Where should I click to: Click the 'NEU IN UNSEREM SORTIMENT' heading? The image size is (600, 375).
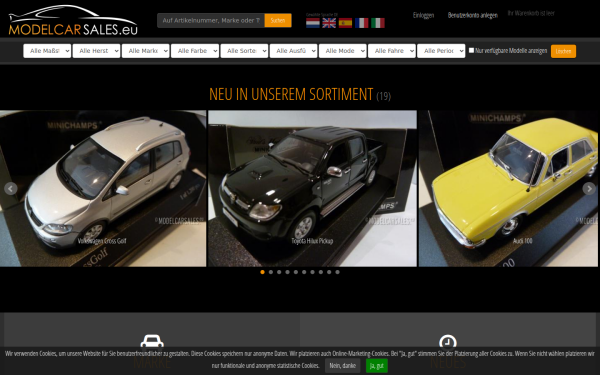(x=291, y=94)
